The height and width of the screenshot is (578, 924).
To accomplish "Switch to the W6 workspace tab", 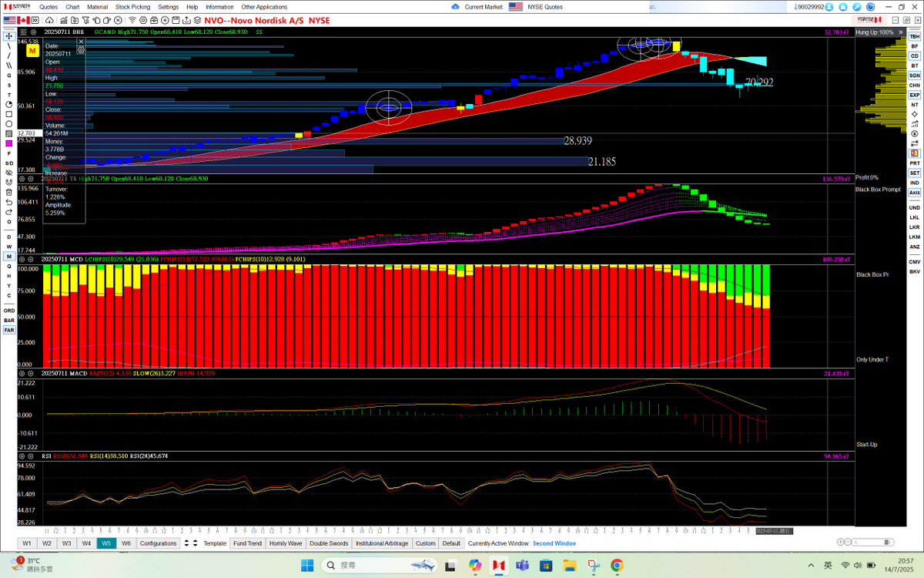I will pos(126,543).
